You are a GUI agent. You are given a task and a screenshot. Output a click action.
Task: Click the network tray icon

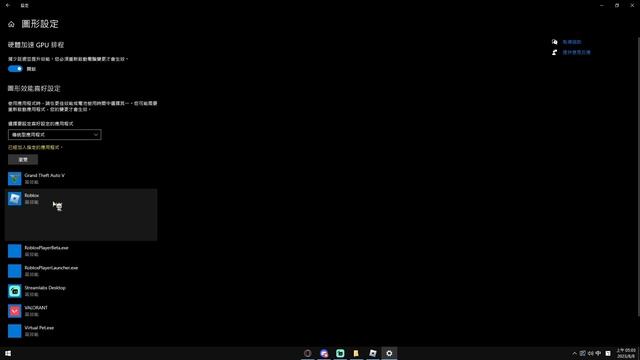[582, 353]
